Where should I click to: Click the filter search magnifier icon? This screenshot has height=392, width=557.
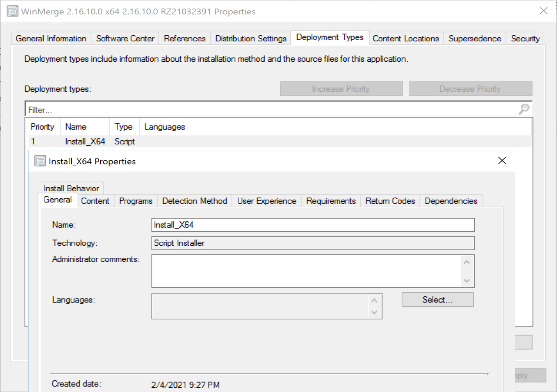(x=524, y=109)
